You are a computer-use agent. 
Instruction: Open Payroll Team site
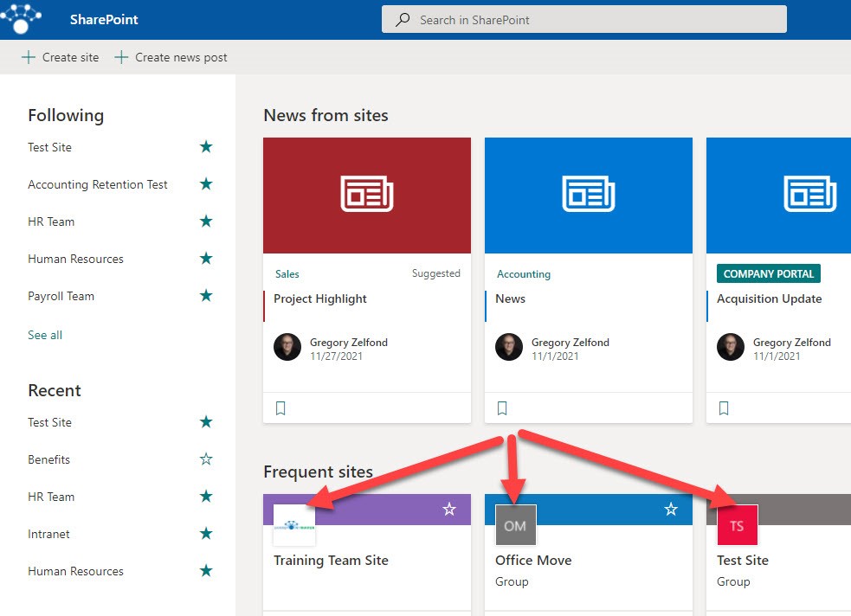pos(61,296)
